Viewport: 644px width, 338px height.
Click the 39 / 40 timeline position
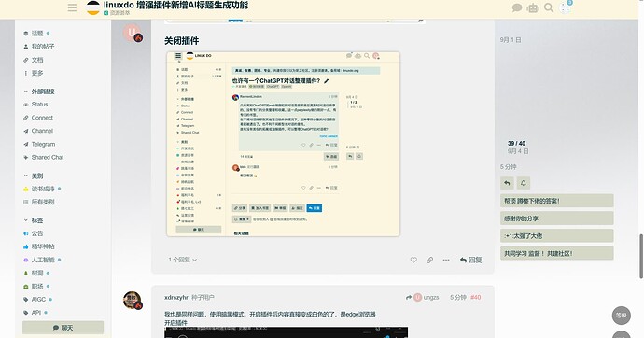coord(516,144)
